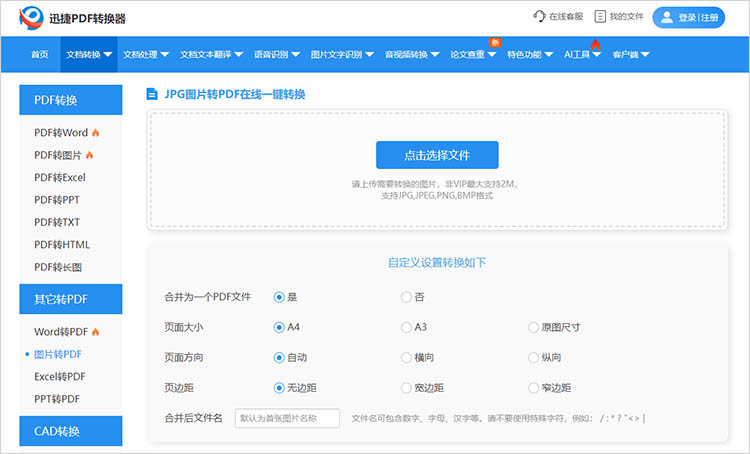Open Excel转PDF in sidebar
The width and height of the screenshot is (750, 454).
pyautogui.click(x=60, y=376)
